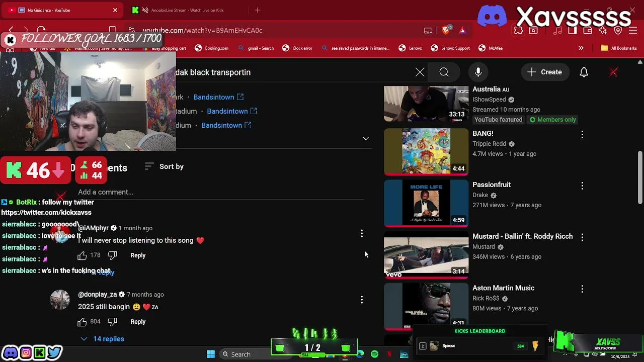Open Aston Martin Music video title
Viewport: 644px width, 362px height.
(503, 288)
